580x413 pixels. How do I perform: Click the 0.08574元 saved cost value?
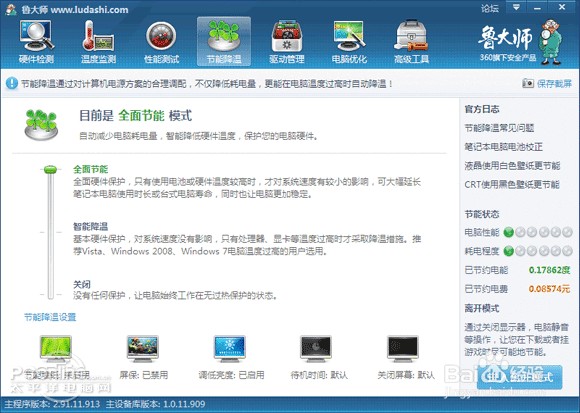coord(549,289)
